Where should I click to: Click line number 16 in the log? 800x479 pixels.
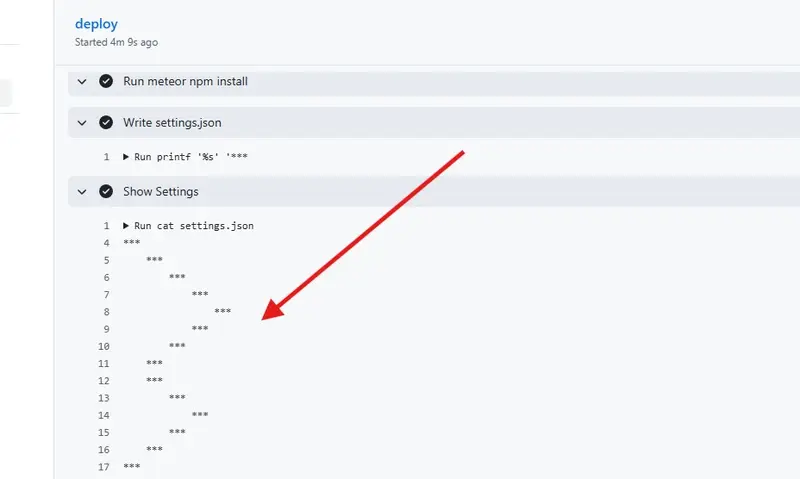click(x=104, y=449)
